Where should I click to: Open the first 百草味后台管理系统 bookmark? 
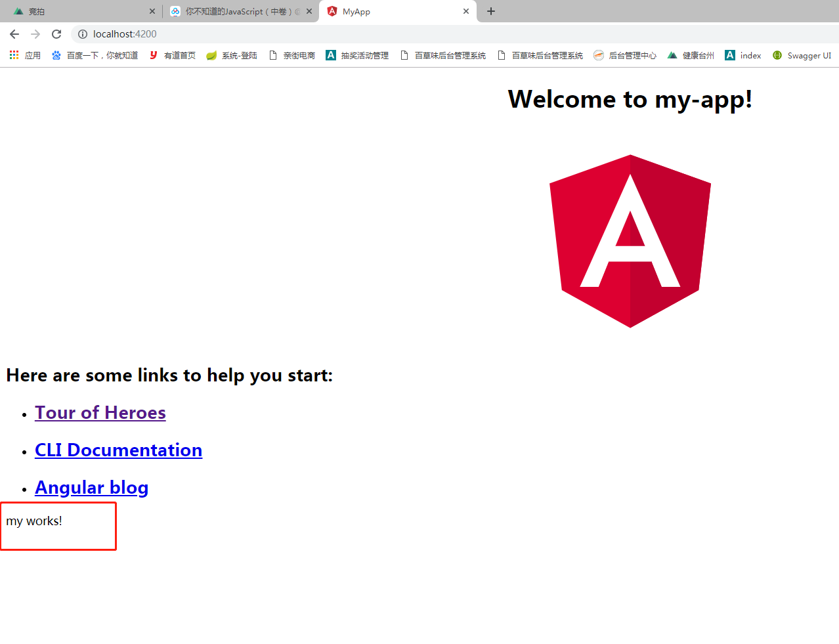click(443, 55)
